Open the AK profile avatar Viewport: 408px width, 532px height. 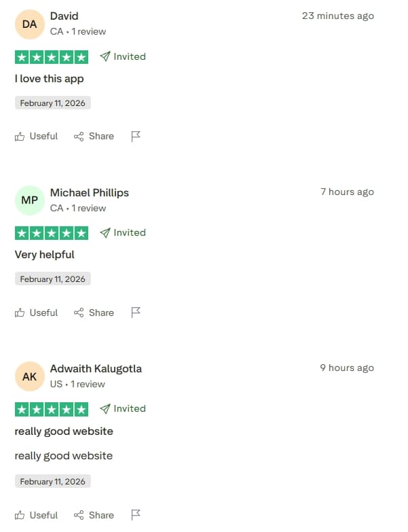click(x=30, y=376)
